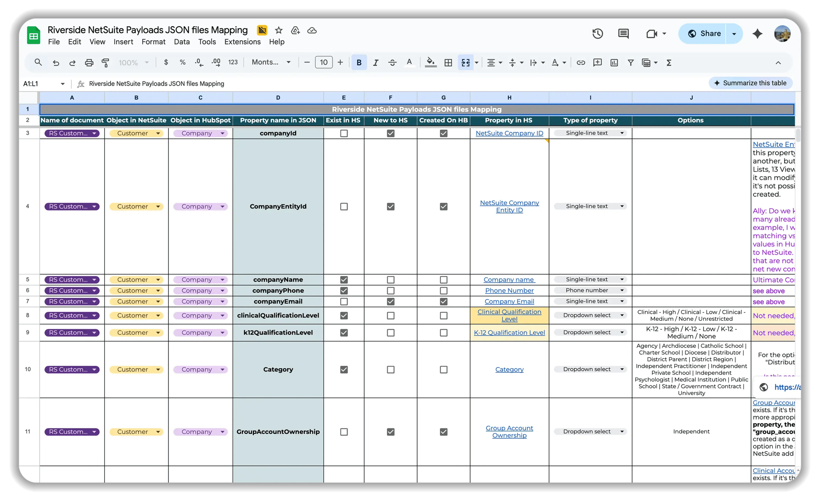
Task: Check Exist in HS for companyId
Action: pos(344,133)
